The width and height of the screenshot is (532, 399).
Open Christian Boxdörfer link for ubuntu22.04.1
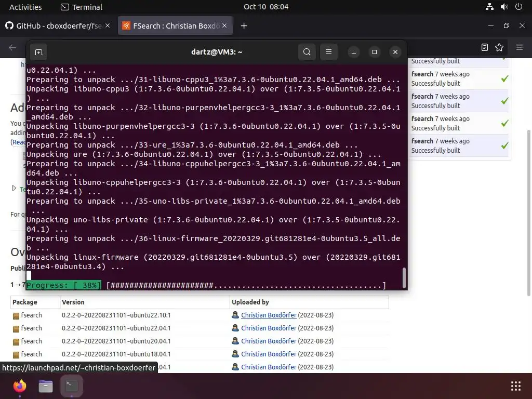[269, 328]
